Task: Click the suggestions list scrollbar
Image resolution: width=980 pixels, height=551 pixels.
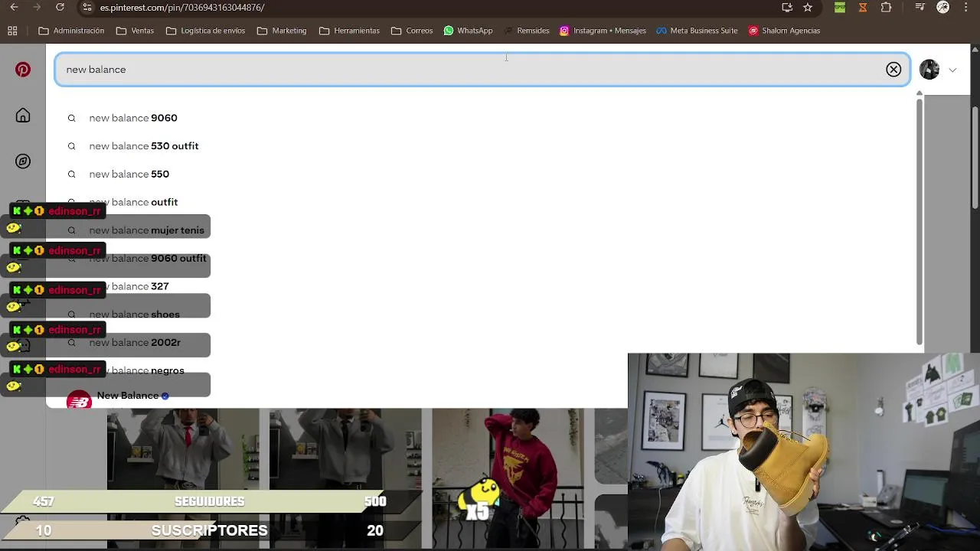Action: coord(920,220)
